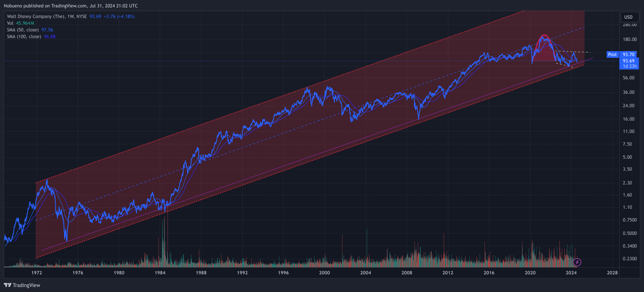Click the 24.00 price scale label

pyautogui.click(x=628, y=105)
